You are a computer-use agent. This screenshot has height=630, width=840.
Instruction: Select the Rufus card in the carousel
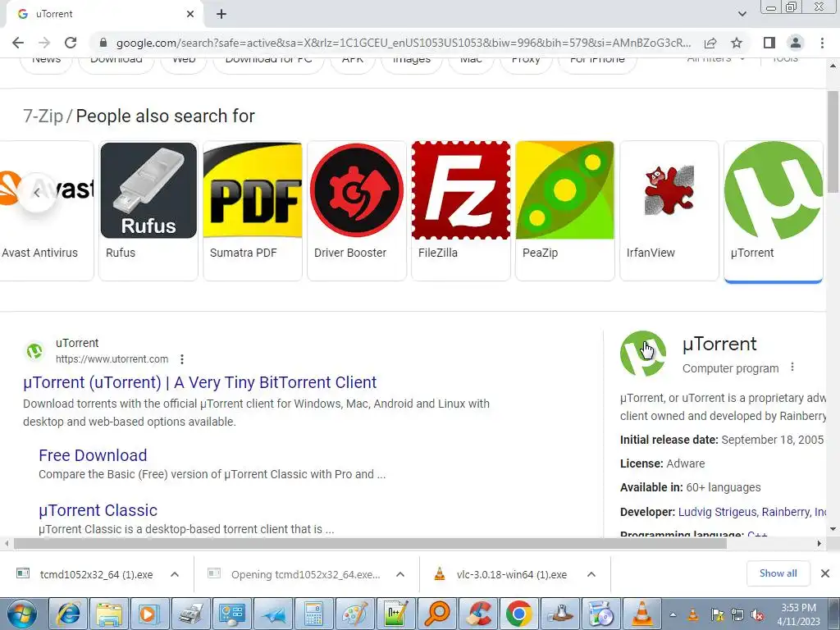(148, 210)
